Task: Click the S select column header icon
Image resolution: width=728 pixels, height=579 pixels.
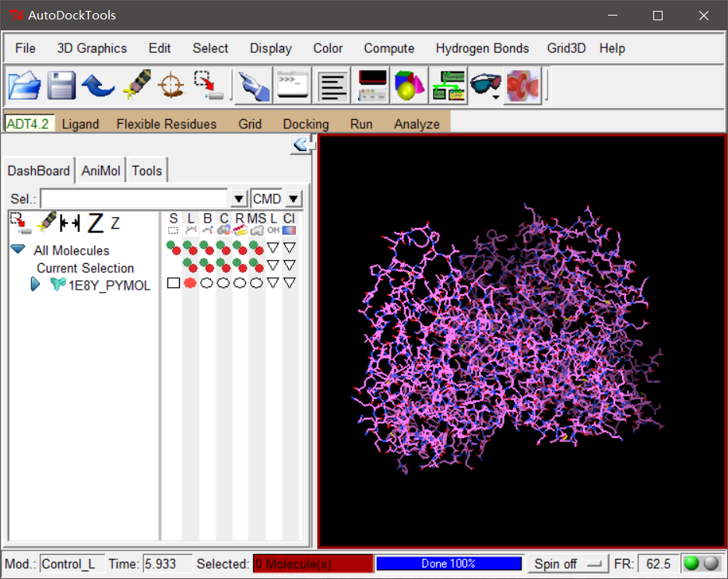Action: coord(173,223)
